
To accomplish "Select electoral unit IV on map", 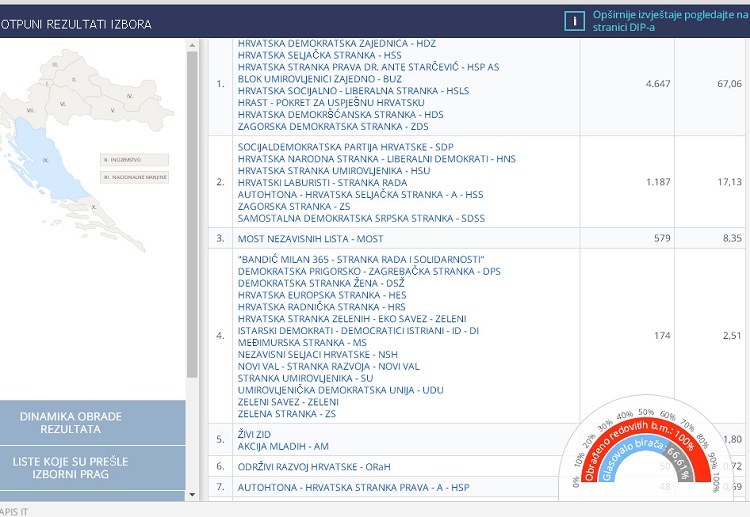I will click(130, 96).
